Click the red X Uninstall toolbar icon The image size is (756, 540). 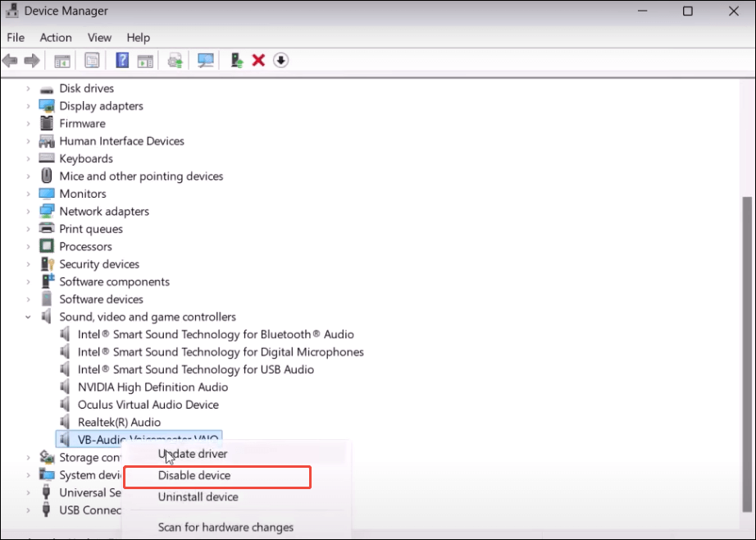257,60
